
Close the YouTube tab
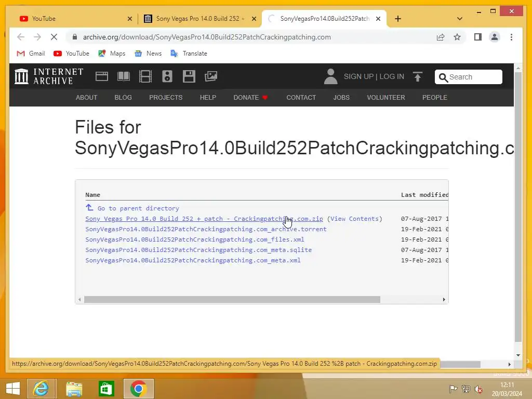click(x=129, y=19)
